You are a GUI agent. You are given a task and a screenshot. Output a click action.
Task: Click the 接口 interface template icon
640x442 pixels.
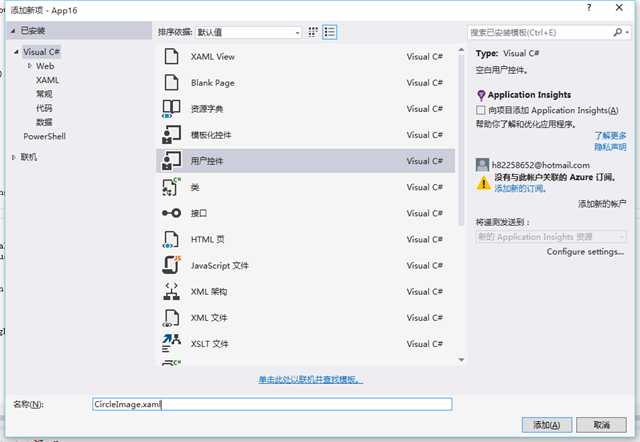point(171,213)
